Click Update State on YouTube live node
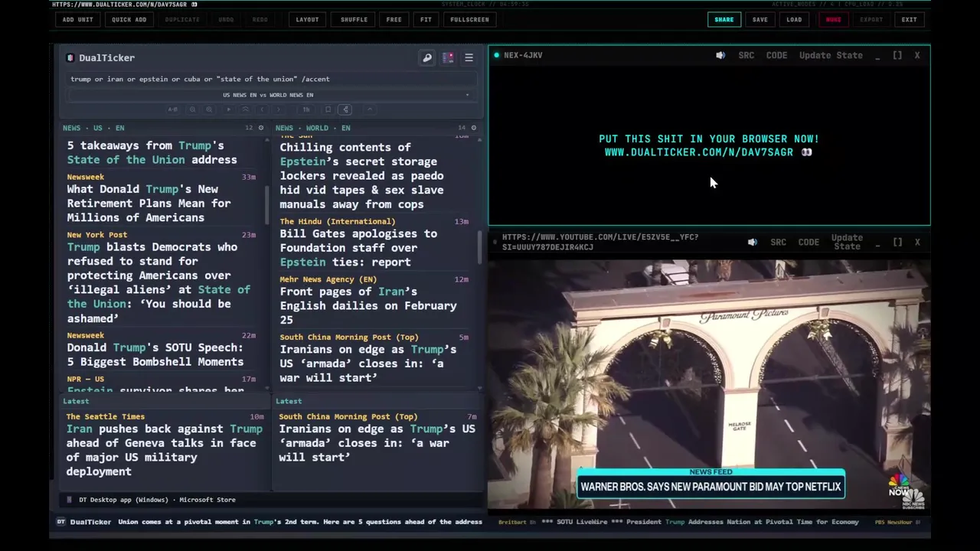 point(847,242)
